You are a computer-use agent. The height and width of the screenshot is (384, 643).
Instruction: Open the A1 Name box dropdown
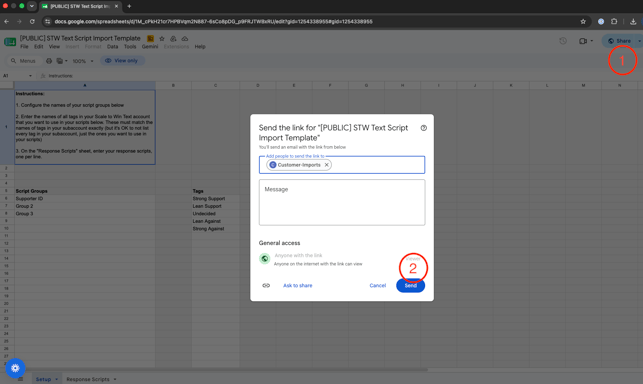pos(30,76)
